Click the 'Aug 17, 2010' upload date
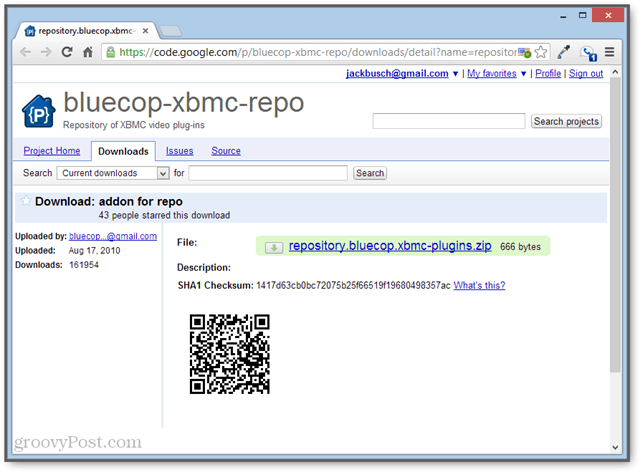 [94, 251]
